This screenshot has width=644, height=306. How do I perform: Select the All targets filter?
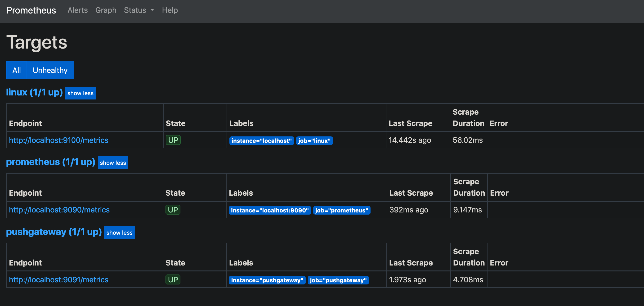point(17,70)
